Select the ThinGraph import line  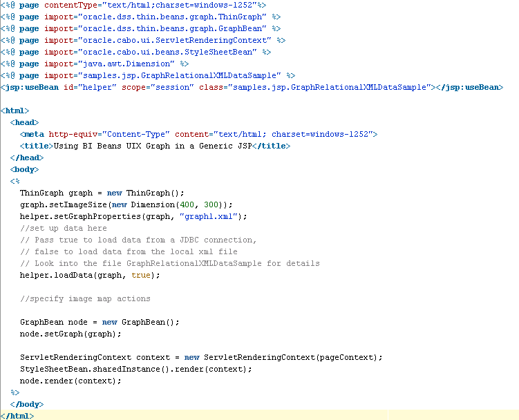(140, 17)
